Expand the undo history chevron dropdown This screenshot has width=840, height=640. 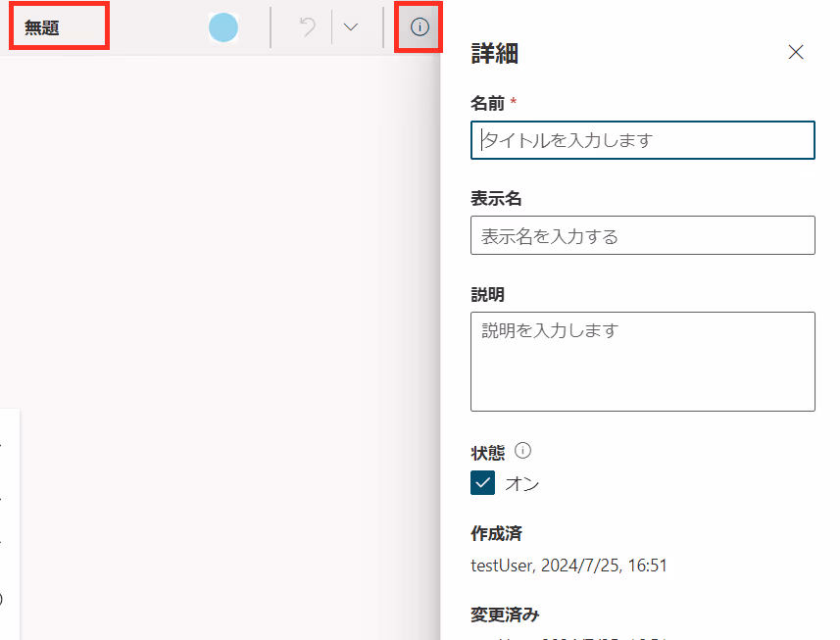(351, 26)
